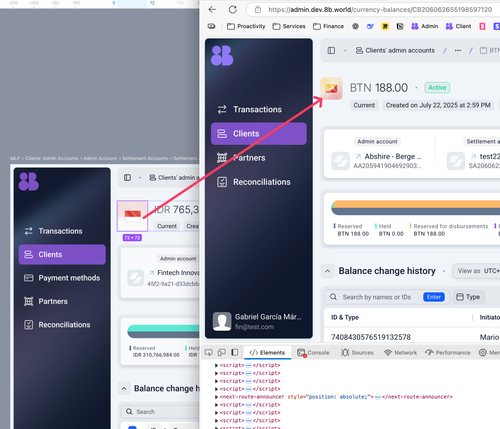Click the green Active status badge
500x429 pixels.
[437, 88]
